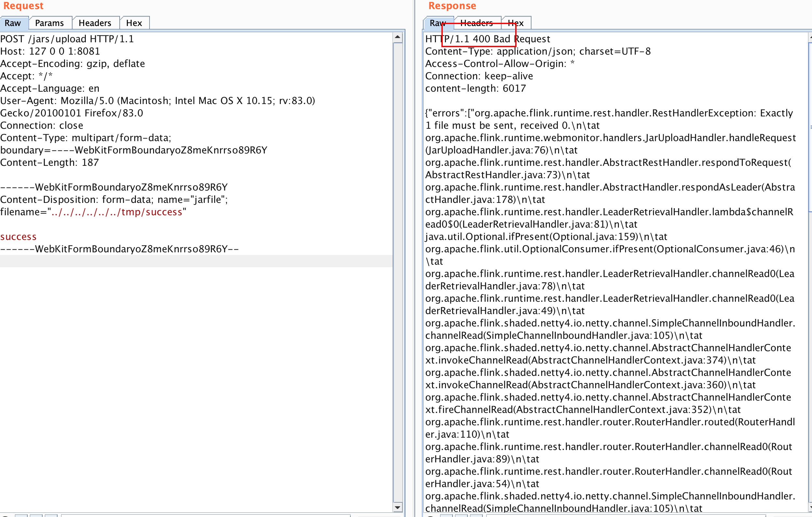Click the filename '../../../../../../tmp/success' value
Viewport: 812px width, 517px height.
[x=117, y=212]
